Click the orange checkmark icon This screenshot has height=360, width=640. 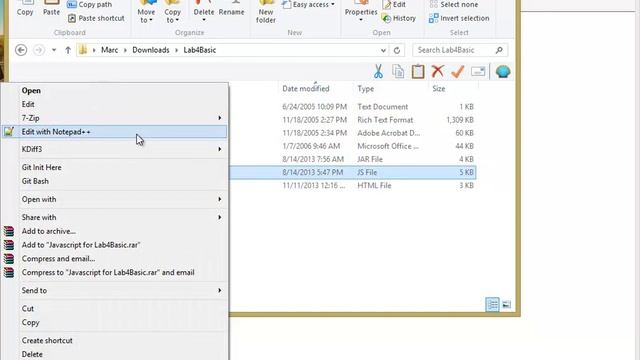tap(458, 72)
